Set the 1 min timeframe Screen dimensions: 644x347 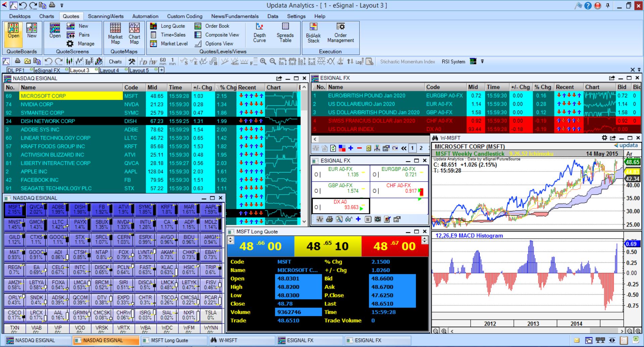click(x=172, y=61)
